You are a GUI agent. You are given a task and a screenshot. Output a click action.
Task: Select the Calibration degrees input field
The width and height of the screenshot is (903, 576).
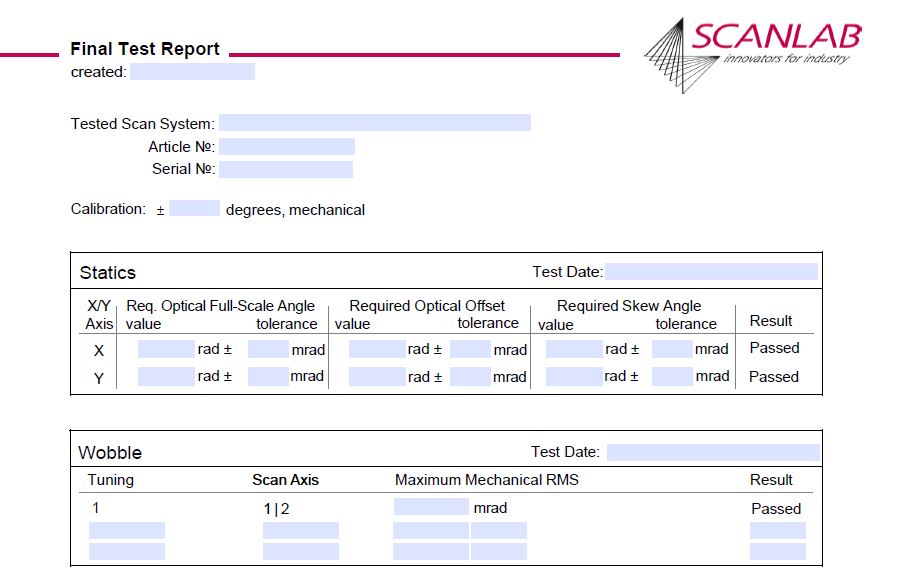195,209
